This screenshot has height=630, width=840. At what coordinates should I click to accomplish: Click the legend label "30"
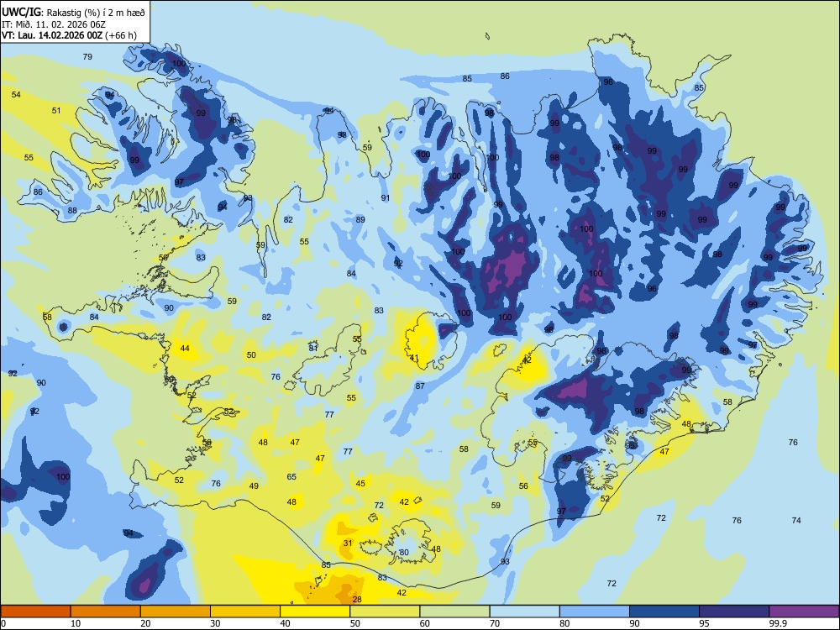(x=215, y=623)
